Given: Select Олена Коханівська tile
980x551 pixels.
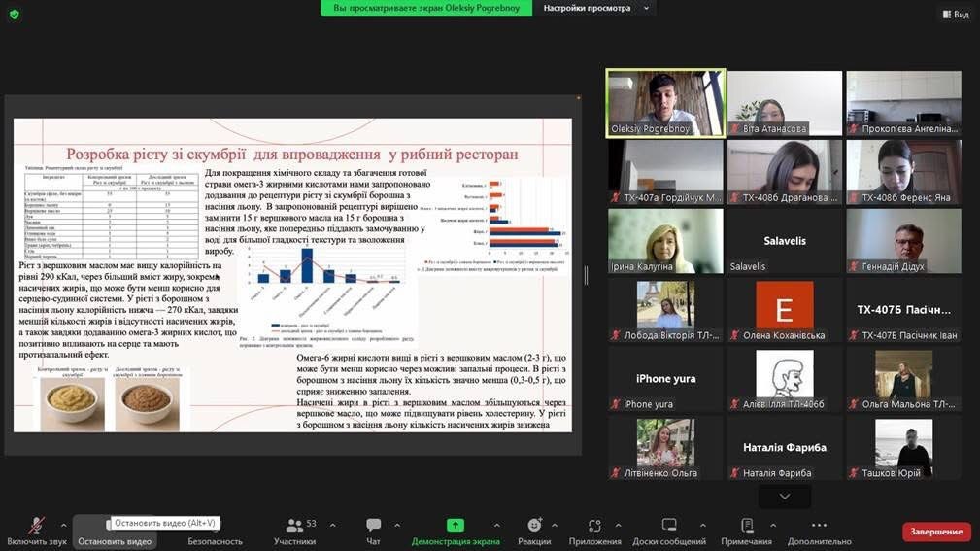Looking at the screenshot, I should tap(785, 310).
